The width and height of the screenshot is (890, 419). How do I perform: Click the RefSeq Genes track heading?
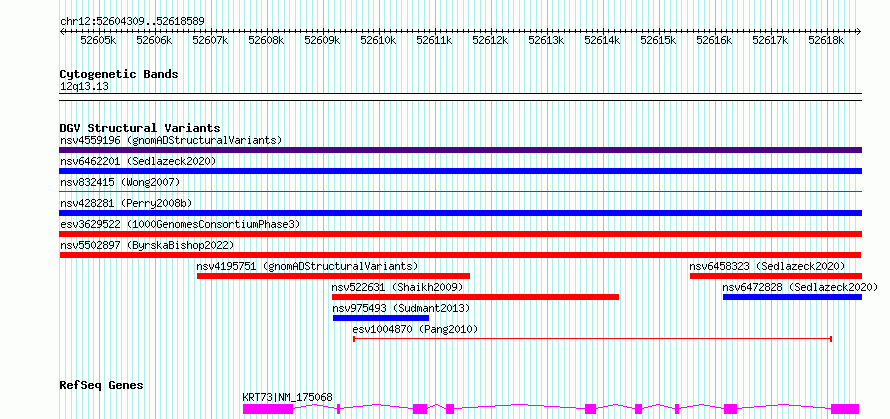(102, 386)
